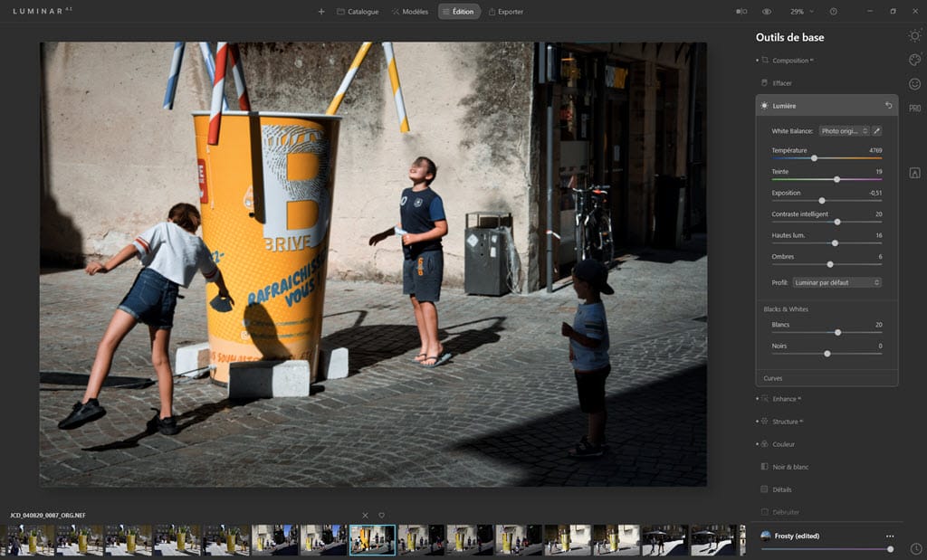
Task: Click file name JCD_040820_0087_ORG.NEF
Action: click(x=48, y=516)
